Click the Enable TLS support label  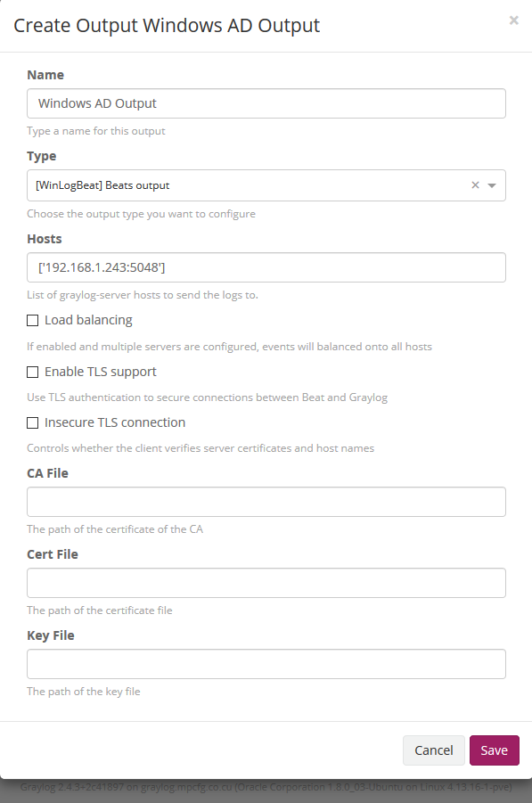(x=101, y=372)
